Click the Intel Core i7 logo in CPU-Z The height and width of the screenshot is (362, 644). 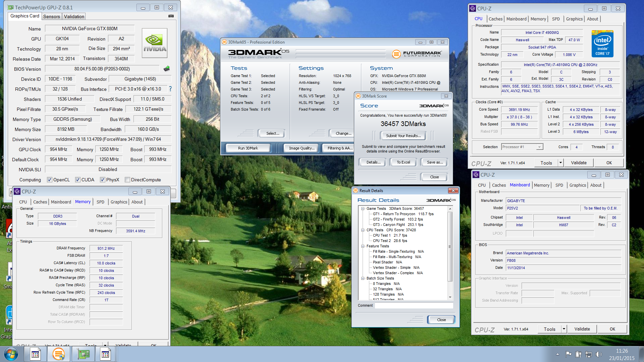[602, 44]
